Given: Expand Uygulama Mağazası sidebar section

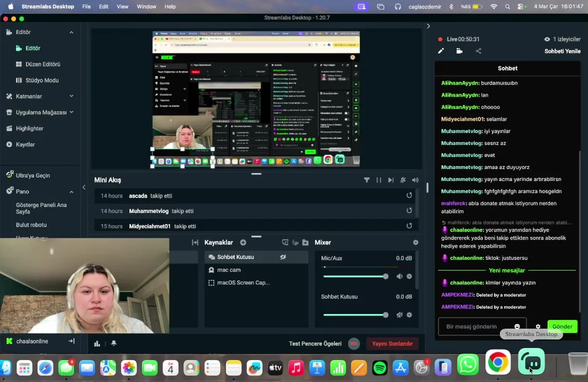Looking at the screenshot, I should [71, 112].
